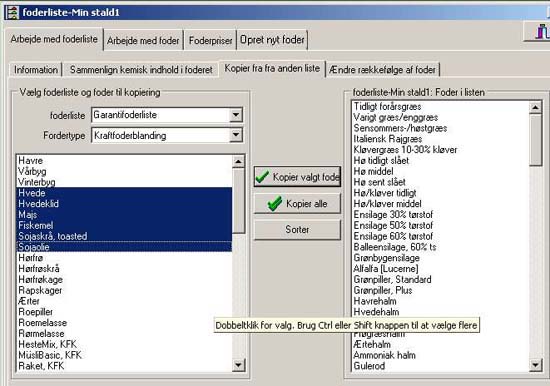Select Vinterbyg in the left list
The width and height of the screenshot is (550, 386).
tap(124, 182)
